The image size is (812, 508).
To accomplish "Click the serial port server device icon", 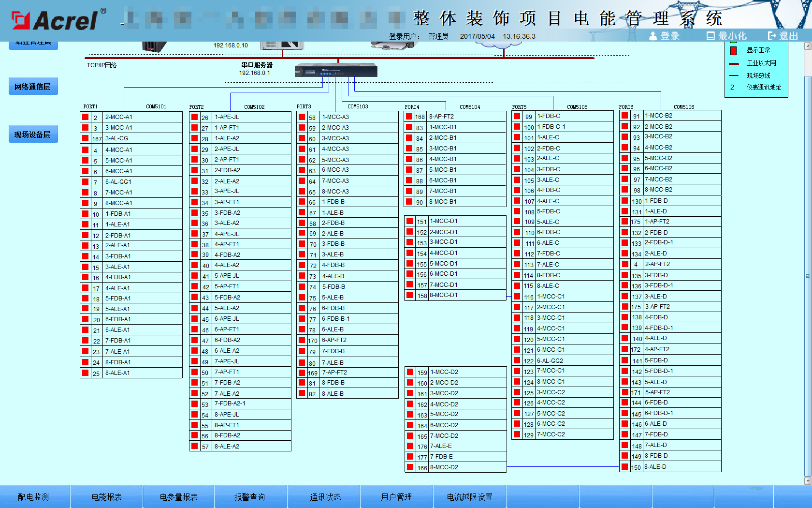I will (336, 71).
